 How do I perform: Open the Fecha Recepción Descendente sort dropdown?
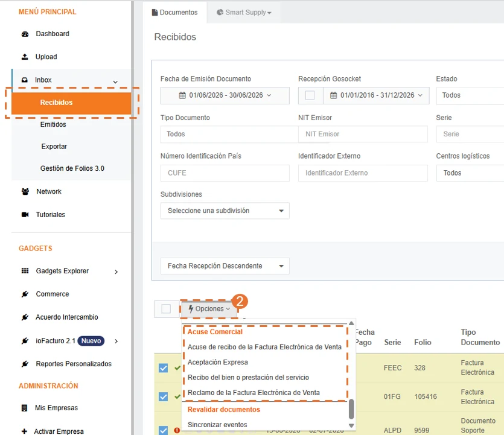tap(225, 266)
